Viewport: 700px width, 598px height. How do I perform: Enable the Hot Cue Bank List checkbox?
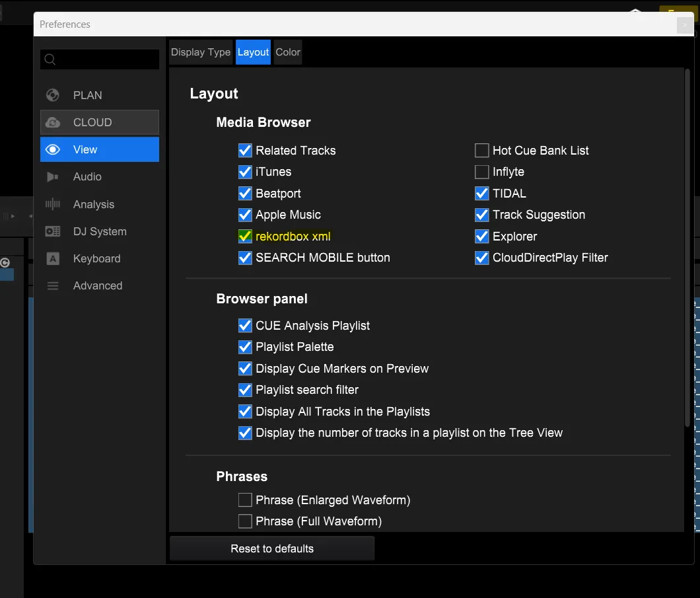482,151
